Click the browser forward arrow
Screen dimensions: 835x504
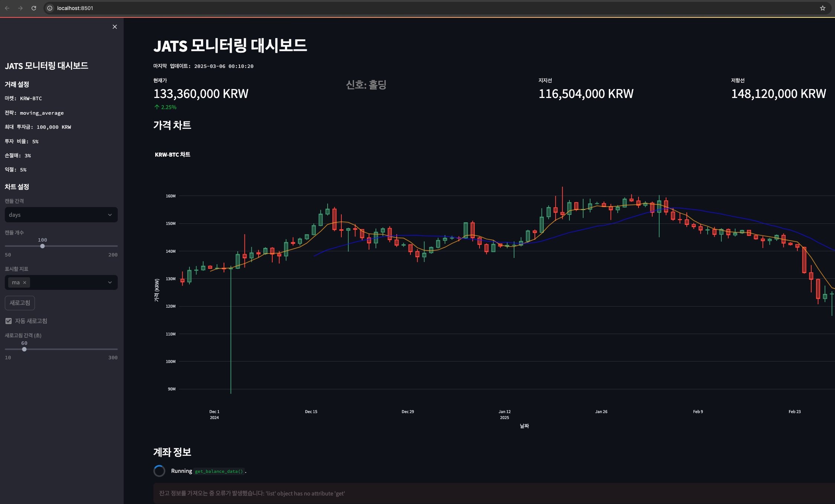click(x=20, y=8)
